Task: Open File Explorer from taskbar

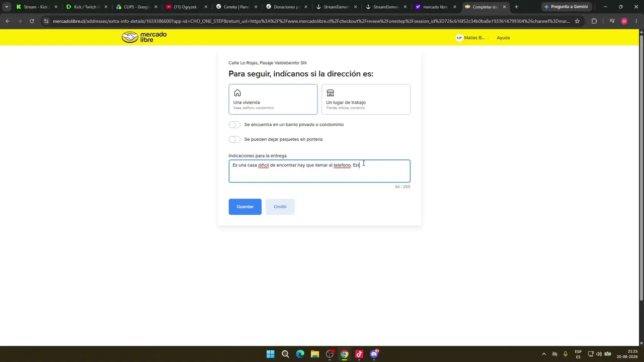Action: [315, 354]
